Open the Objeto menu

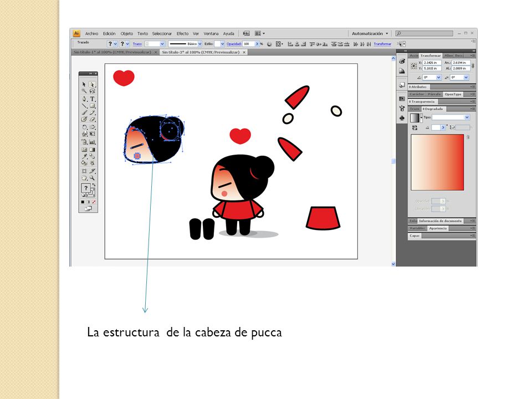(127, 34)
